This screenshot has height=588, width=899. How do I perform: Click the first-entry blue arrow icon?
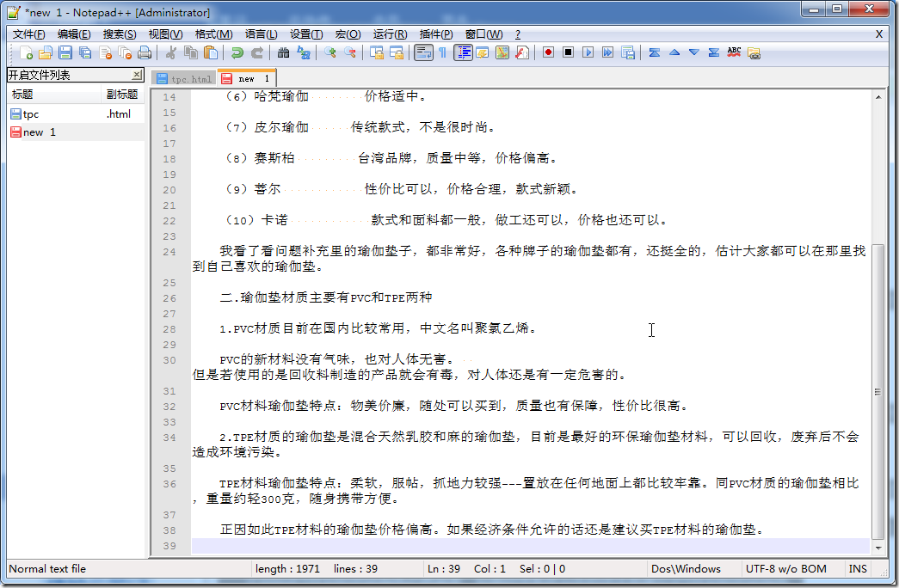click(x=654, y=52)
